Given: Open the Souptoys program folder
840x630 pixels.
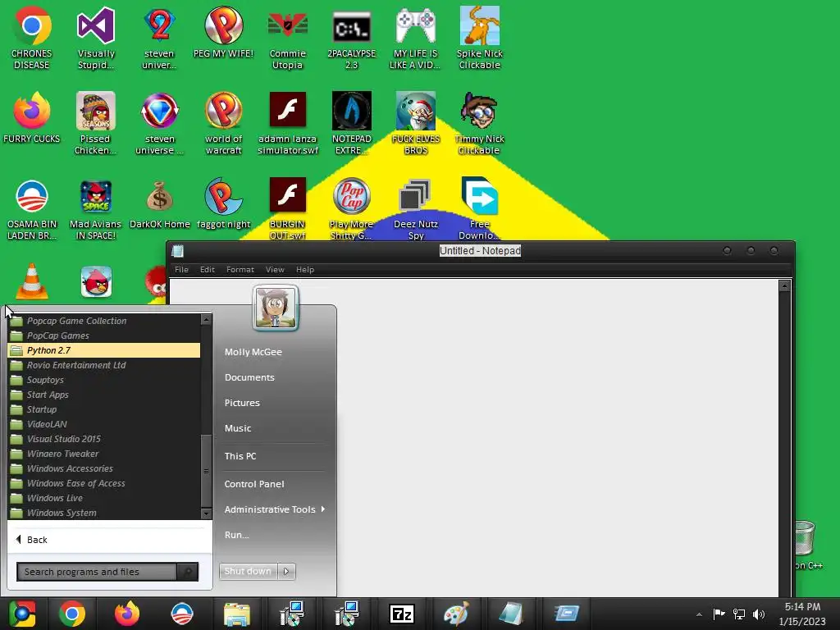Looking at the screenshot, I should click(x=104, y=380).
